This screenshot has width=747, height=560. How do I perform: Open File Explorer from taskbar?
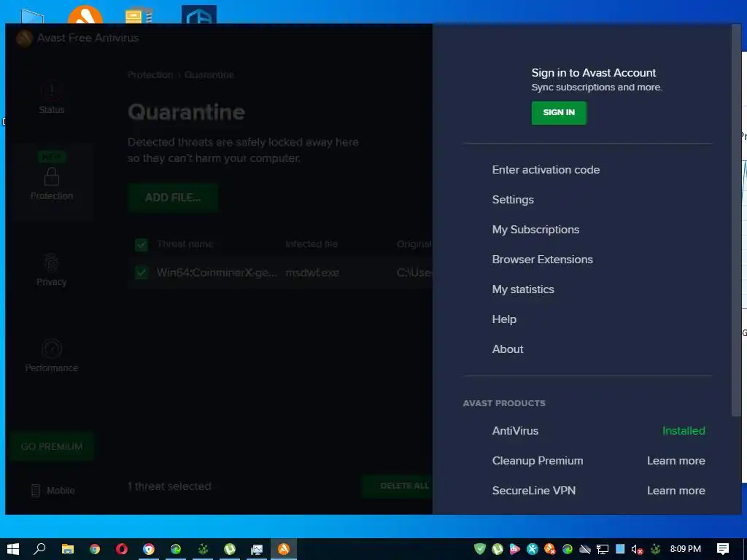point(68,549)
